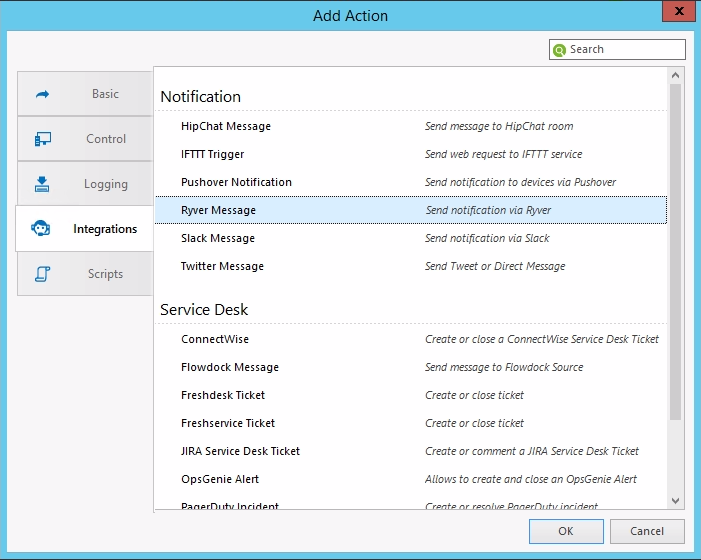Switch to the Control tab
Viewport: 701px width, 560px height.
(85, 139)
